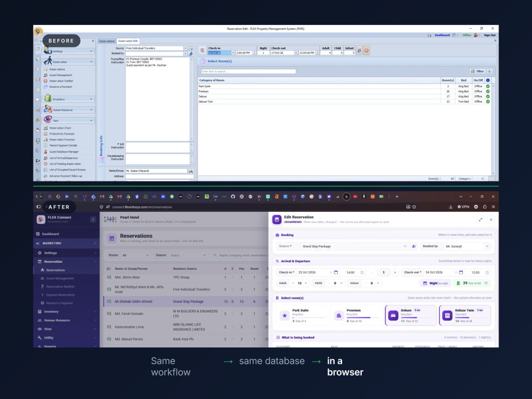532x399 pixels.
Task: Open Guest Management in FLEX Connect sidebar
Action: click(x=60, y=278)
